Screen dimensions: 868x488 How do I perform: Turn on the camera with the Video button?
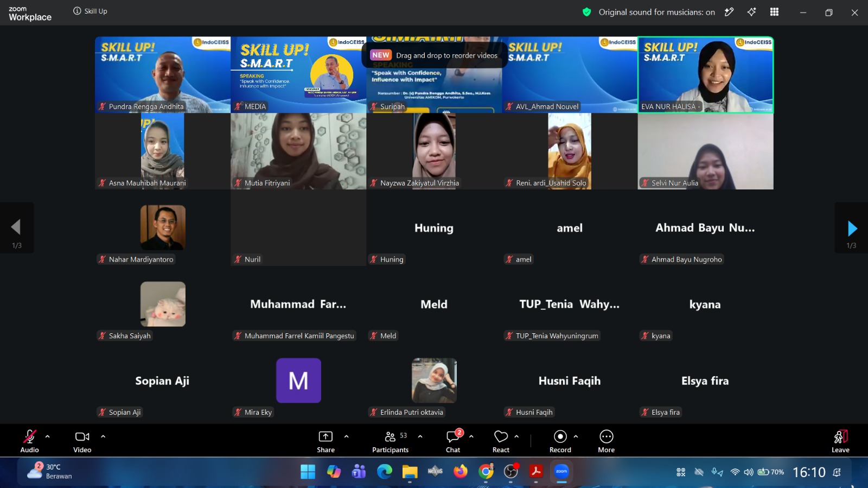[82, 441]
